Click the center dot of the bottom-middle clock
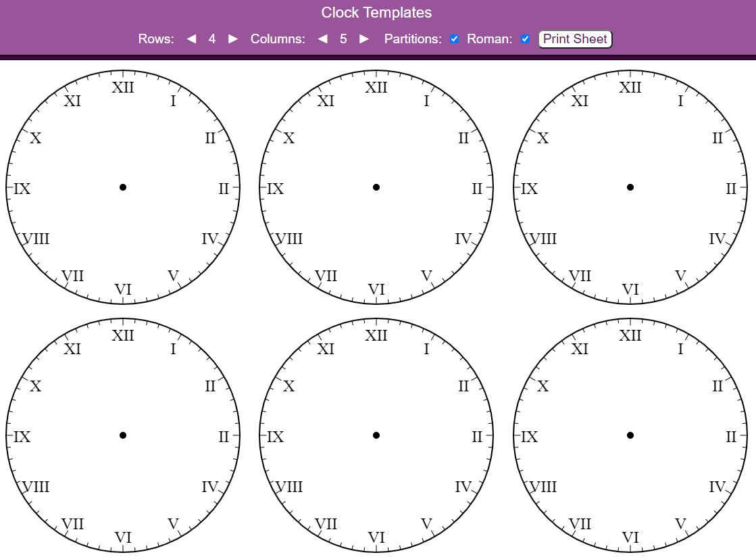Image resolution: width=756 pixels, height=559 pixels. coord(376,435)
